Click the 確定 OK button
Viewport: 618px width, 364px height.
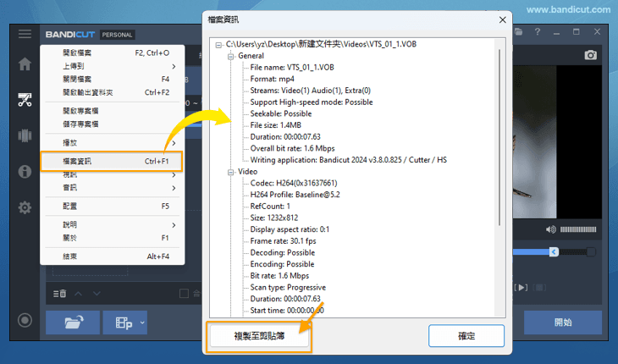pyautogui.click(x=466, y=336)
